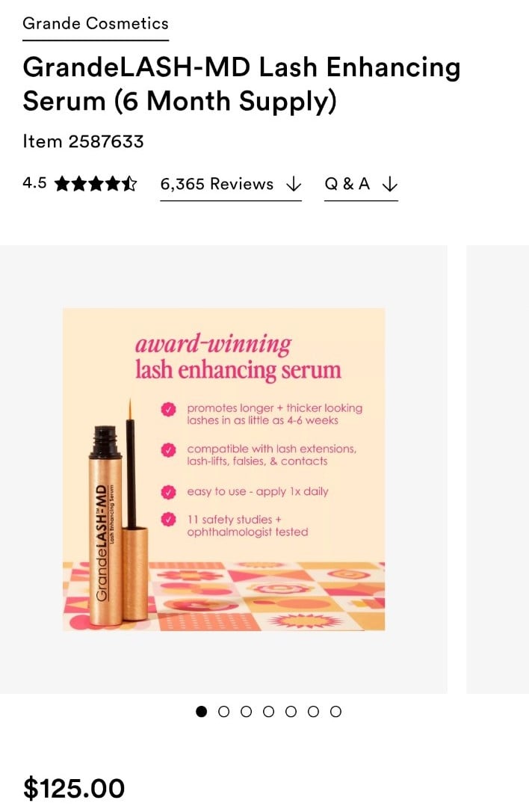Select the third carousel dot

click(247, 712)
